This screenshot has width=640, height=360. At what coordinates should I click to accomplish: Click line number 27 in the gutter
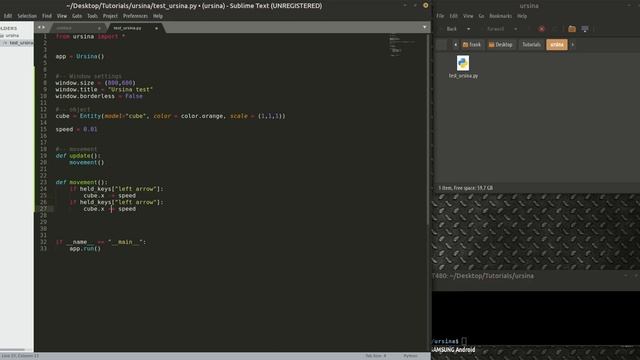click(44, 209)
